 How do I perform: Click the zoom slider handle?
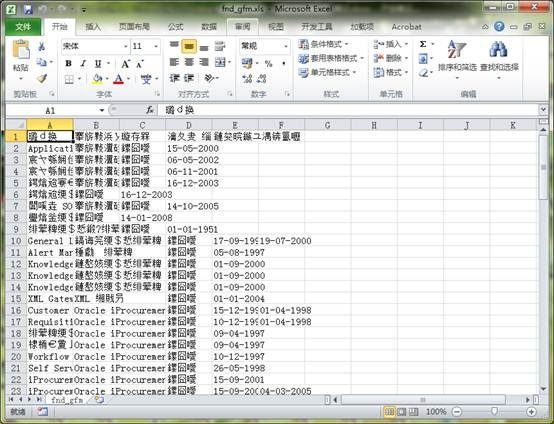click(x=494, y=411)
